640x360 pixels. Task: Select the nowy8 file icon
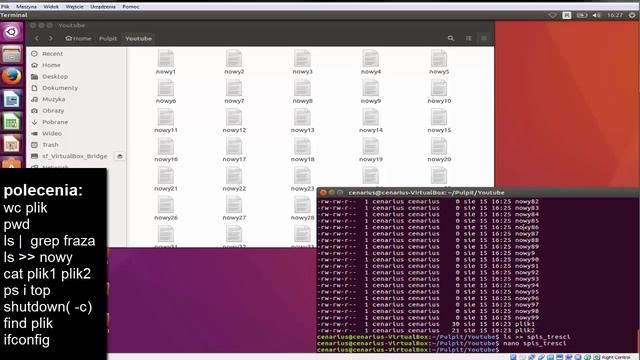click(x=302, y=88)
